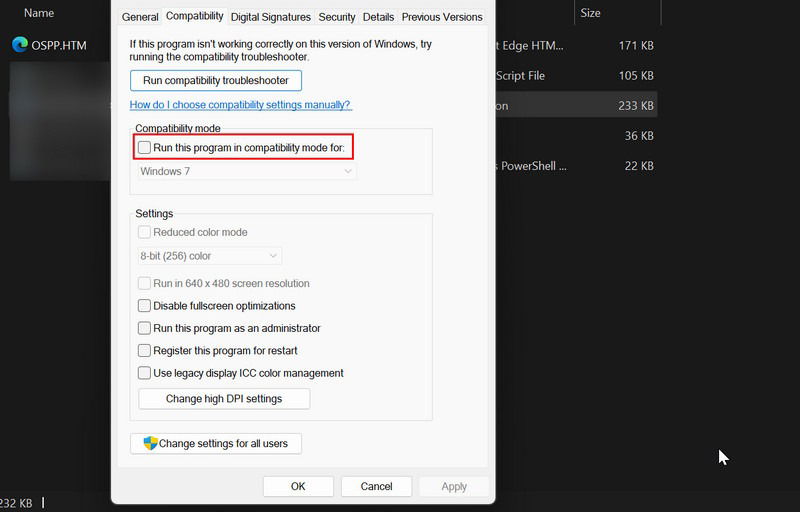Image resolution: width=800 pixels, height=512 pixels.
Task: Click the PowerShell ... type cell
Action: [531, 166]
